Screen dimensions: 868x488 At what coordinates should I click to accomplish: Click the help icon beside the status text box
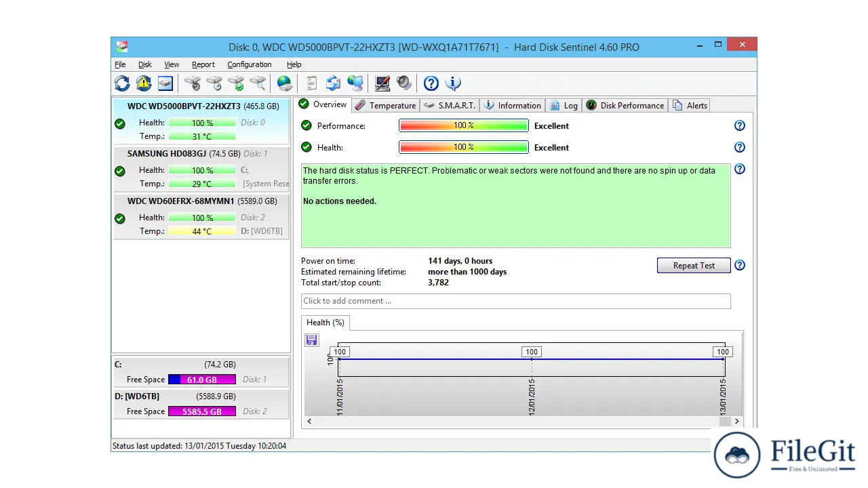pyautogui.click(x=740, y=169)
